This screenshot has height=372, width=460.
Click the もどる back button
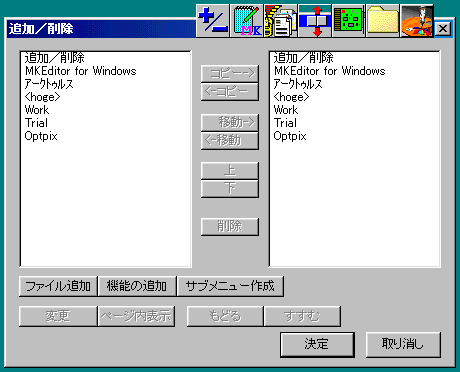point(225,316)
